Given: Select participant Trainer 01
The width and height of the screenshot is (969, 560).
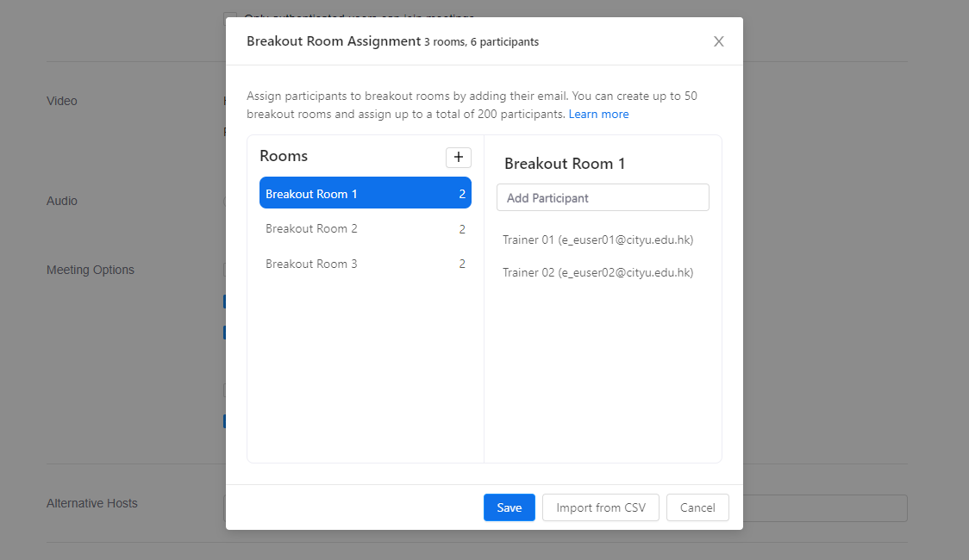Looking at the screenshot, I should click(598, 240).
